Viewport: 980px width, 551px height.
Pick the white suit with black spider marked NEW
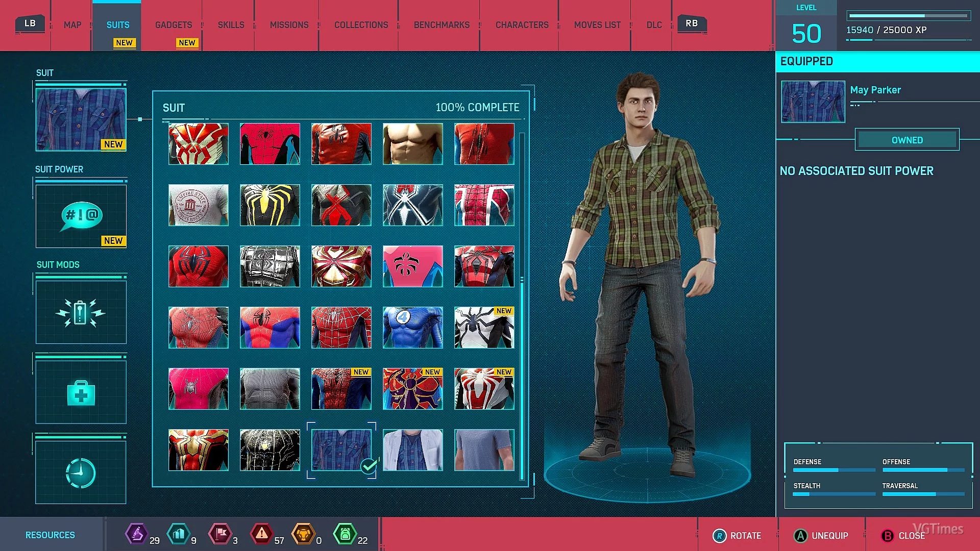pos(484,328)
